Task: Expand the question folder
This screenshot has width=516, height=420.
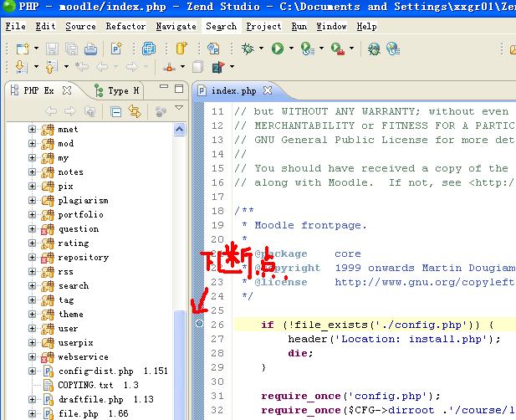Action: coord(32,228)
